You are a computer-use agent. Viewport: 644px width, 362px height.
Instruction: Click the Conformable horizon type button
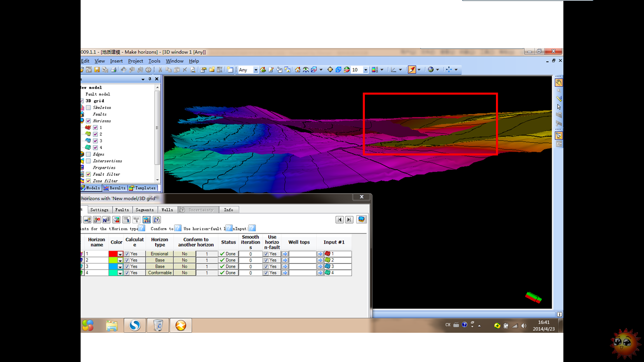click(160, 273)
